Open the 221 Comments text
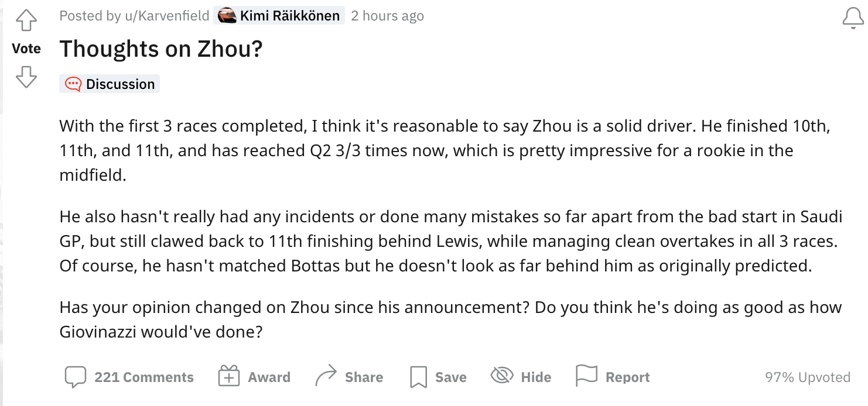The width and height of the screenshot is (868, 406). tap(144, 377)
